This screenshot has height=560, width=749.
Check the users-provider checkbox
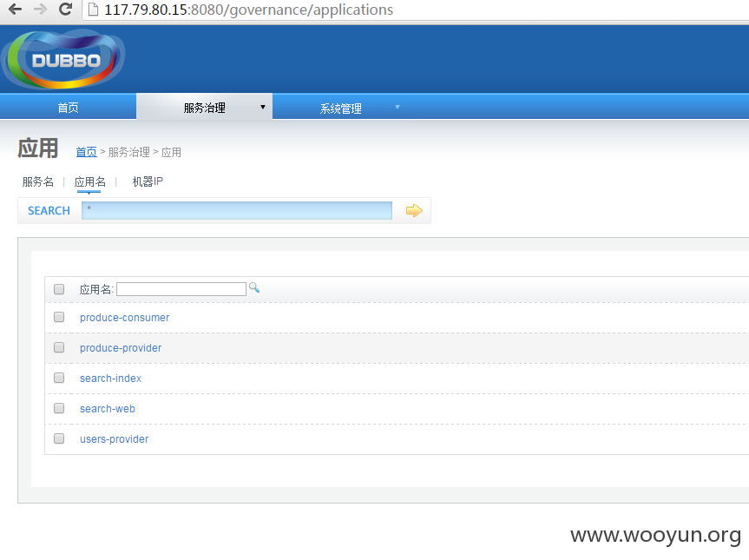(x=59, y=438)
